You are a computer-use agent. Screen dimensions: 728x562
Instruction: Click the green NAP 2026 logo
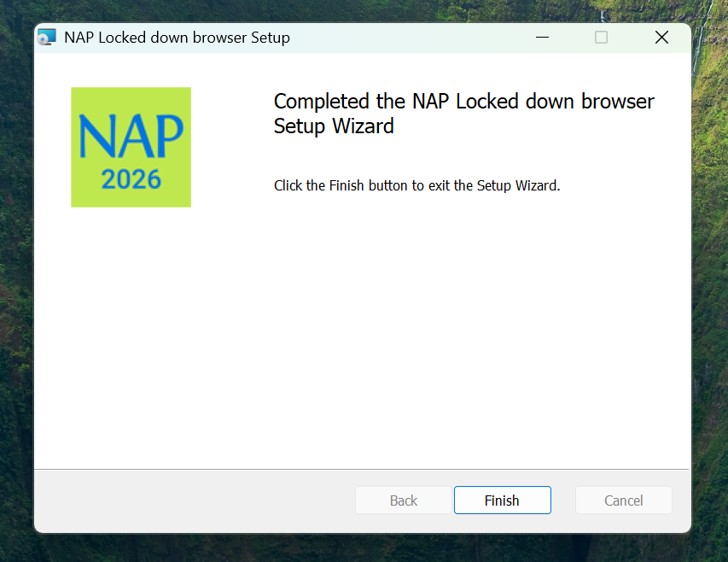pos(131,147)
